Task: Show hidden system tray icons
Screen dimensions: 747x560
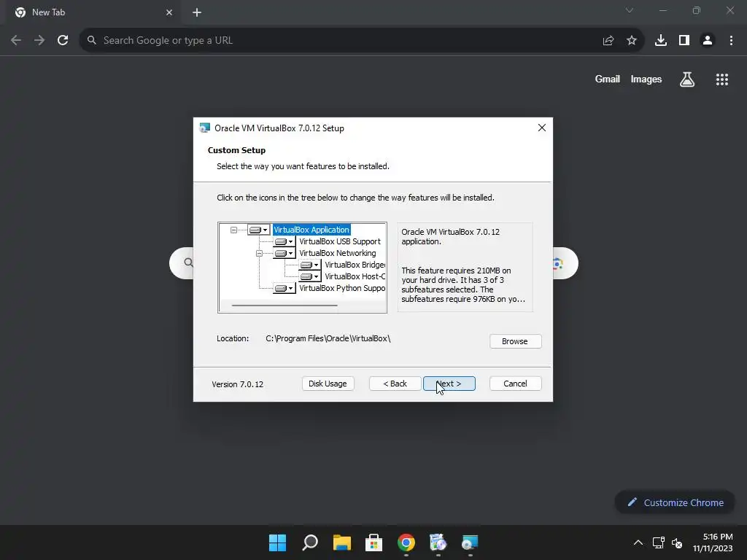Action: point(638,542)
